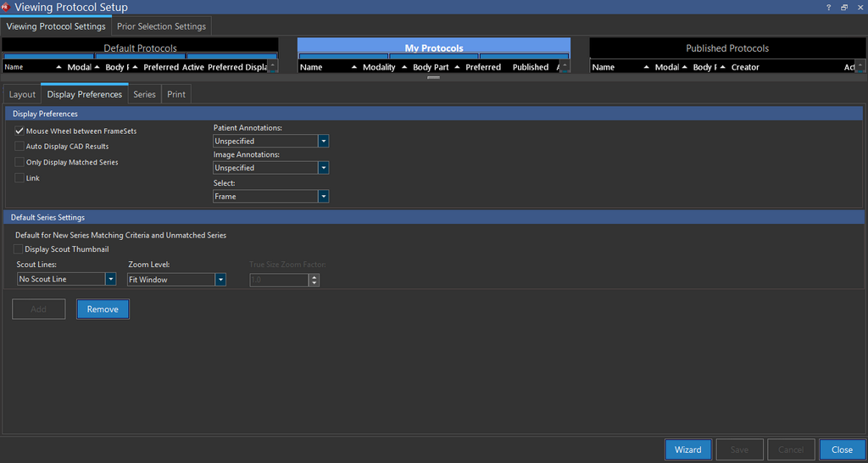Open the Layout tab
Viewport: 868px width, 463px height.
(x=22, y=94)
